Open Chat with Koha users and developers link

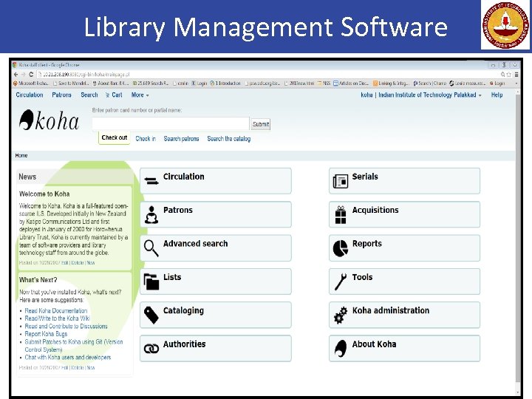(68, 358)
